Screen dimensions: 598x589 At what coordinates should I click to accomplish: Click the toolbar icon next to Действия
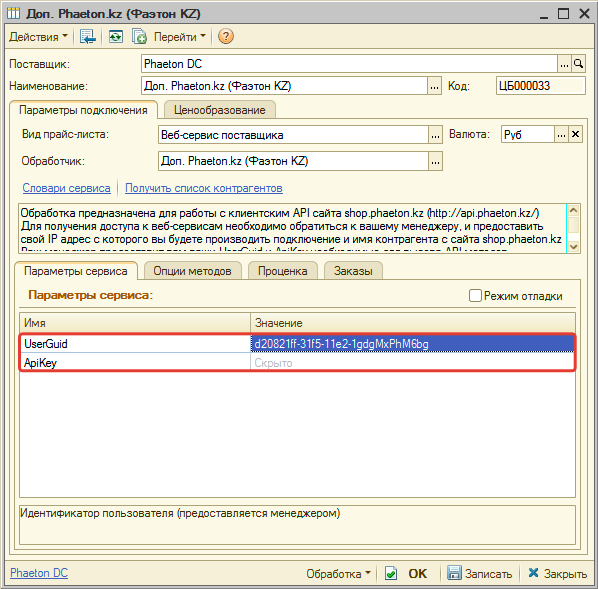pyautogui.click(x=88, y=37)
